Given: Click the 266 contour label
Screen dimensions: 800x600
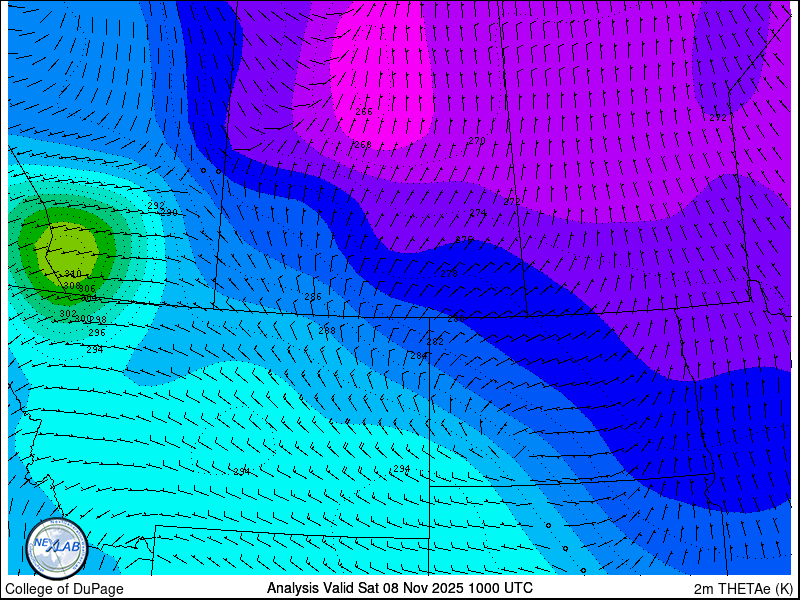Looking at the screenshot, I should (x=364, y=112).
